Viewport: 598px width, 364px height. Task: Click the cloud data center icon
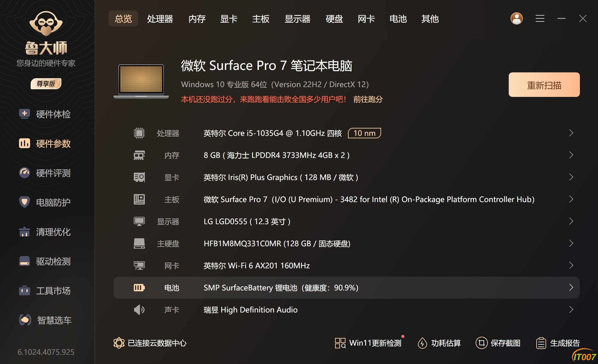[x=119, y=343]
